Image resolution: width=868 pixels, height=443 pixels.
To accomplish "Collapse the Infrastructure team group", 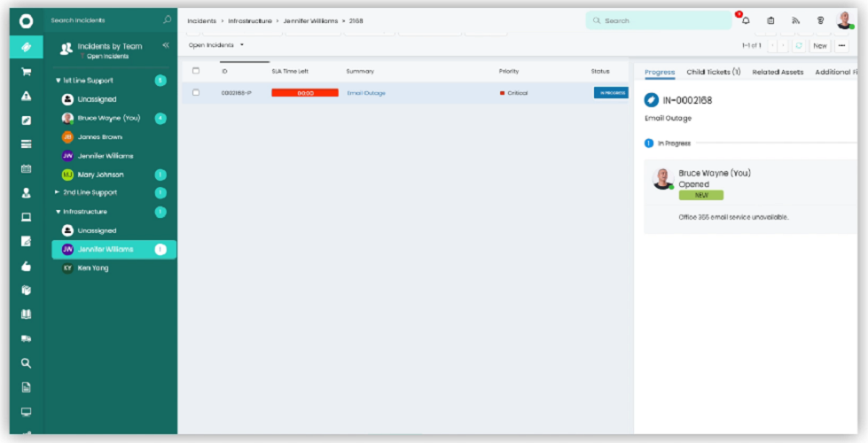I will tap(59, 212).
